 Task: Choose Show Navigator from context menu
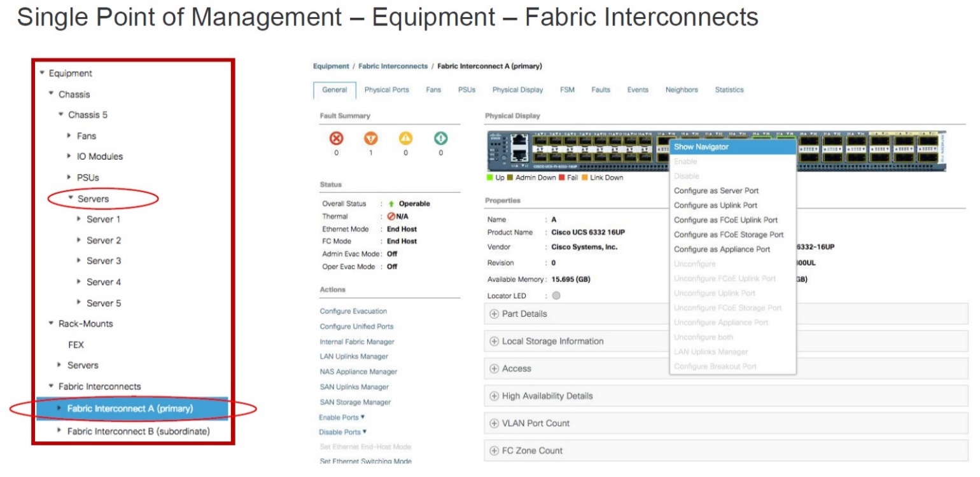pyautogui.click(x=733, y=147)
